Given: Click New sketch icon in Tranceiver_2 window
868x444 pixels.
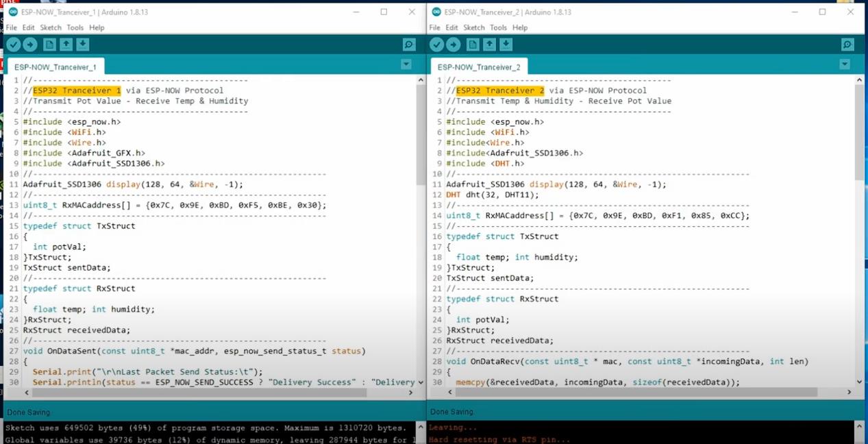Looking at the screenshot, I should click(x=473, y=45).
